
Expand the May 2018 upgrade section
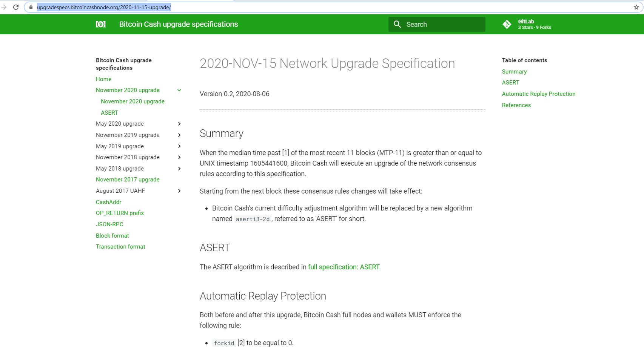pos(179,169)
